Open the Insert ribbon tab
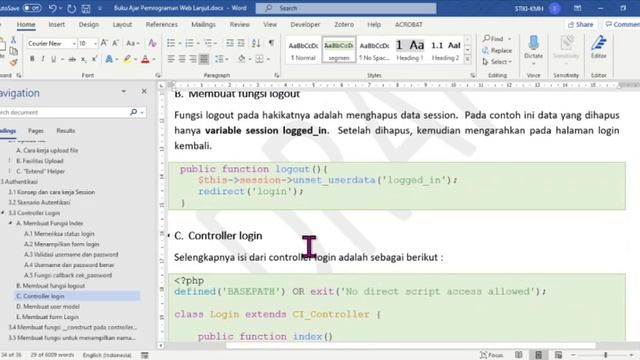This screenshot has width=640, height=360. (x=56, y=24)
